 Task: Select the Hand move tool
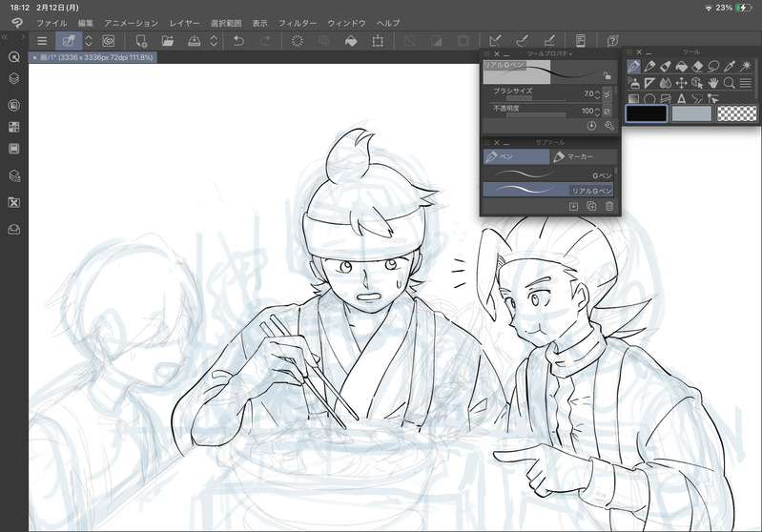(713, 83)
